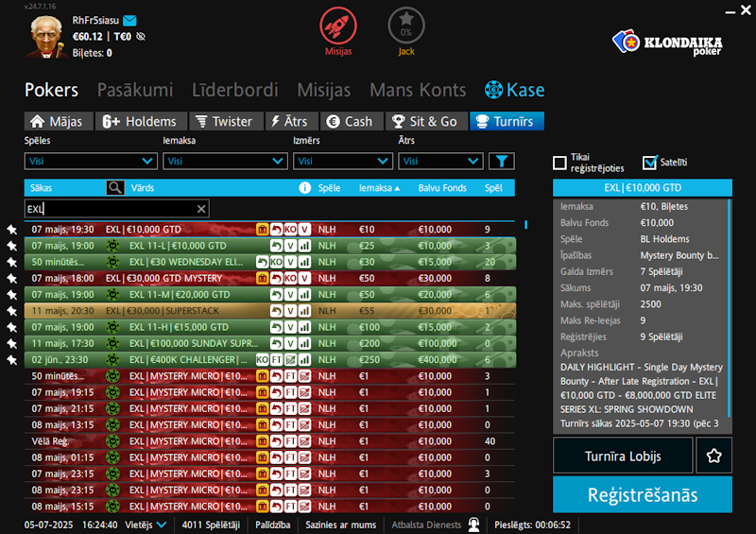
Task: Clear the EXL search text
Action: point(201,209)
